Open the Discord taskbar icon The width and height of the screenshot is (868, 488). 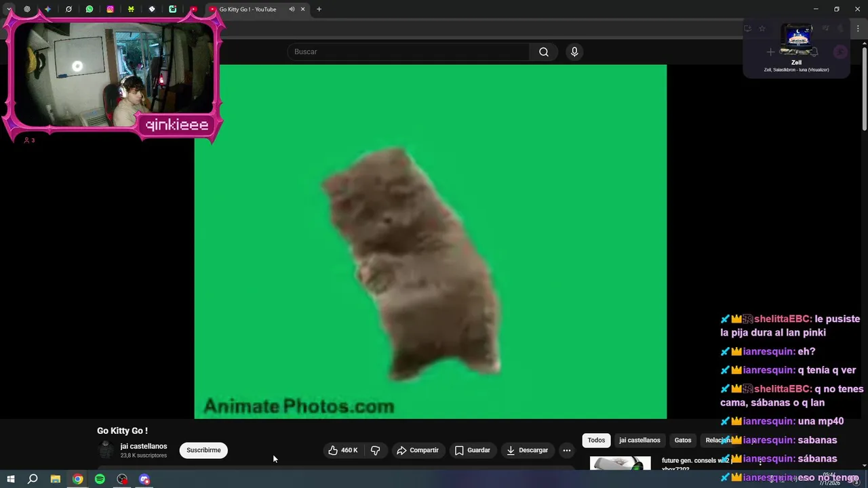pyautogui.click(x=144, y=479)
